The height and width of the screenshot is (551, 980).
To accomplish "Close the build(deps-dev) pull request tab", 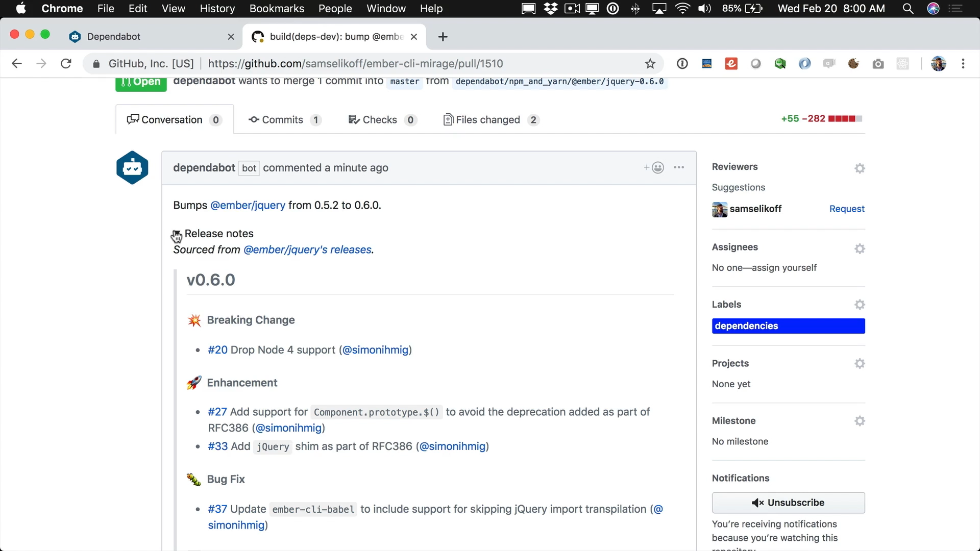I will coord(414,37).
